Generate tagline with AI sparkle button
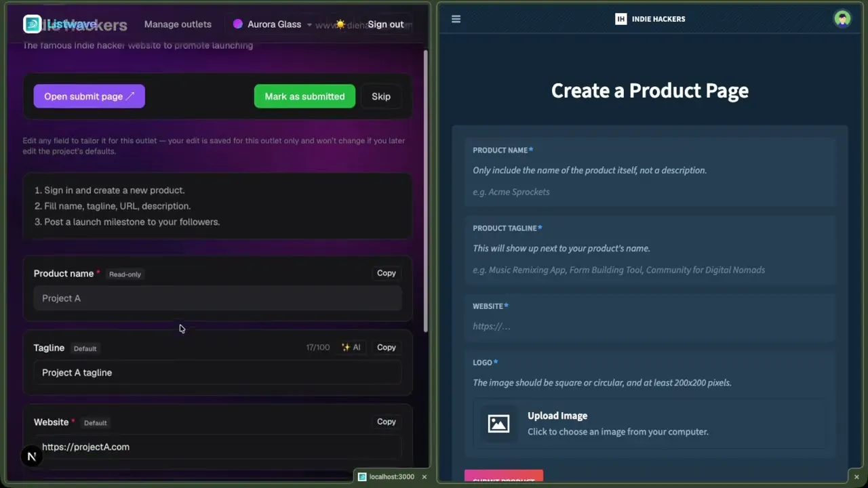Viewport: 868px width, 488px height. click(x=351, y=347)
